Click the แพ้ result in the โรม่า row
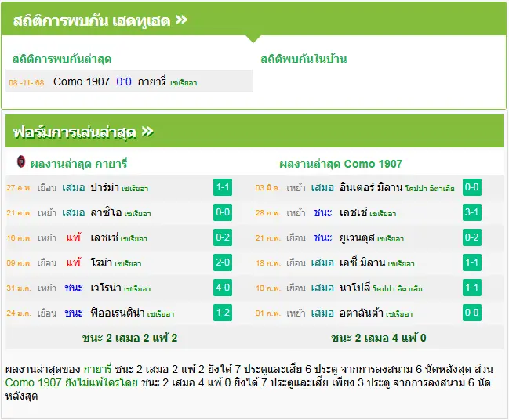The width and height of the screenshot is (509, 420). pyautogui.click(x=74, y=262)
